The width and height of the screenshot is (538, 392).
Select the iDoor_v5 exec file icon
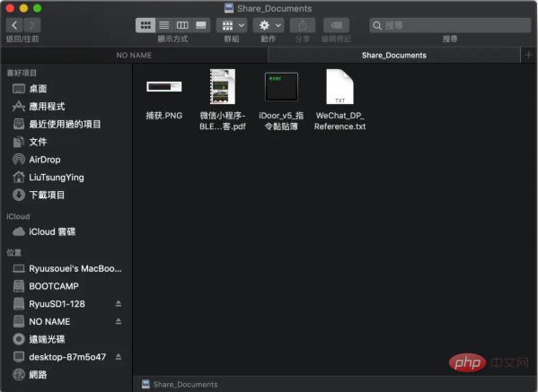tap(281, 87)
